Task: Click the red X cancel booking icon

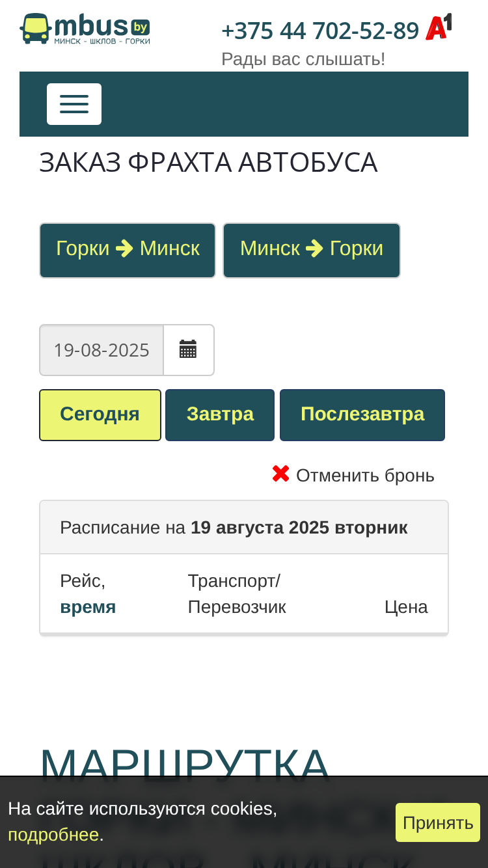Action: [x=280, y=474]
